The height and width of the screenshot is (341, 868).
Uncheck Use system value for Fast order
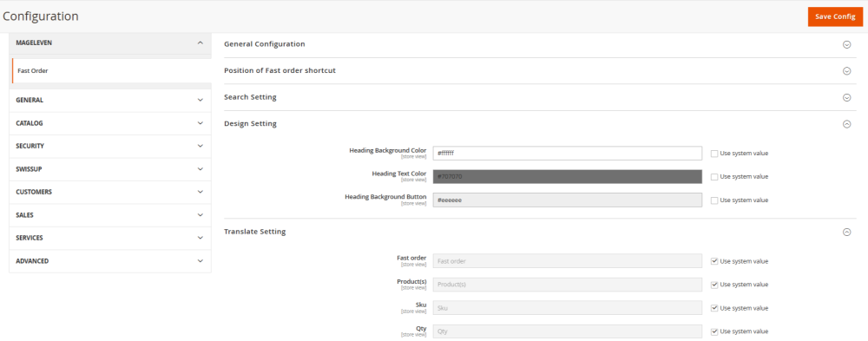(714, 261)
